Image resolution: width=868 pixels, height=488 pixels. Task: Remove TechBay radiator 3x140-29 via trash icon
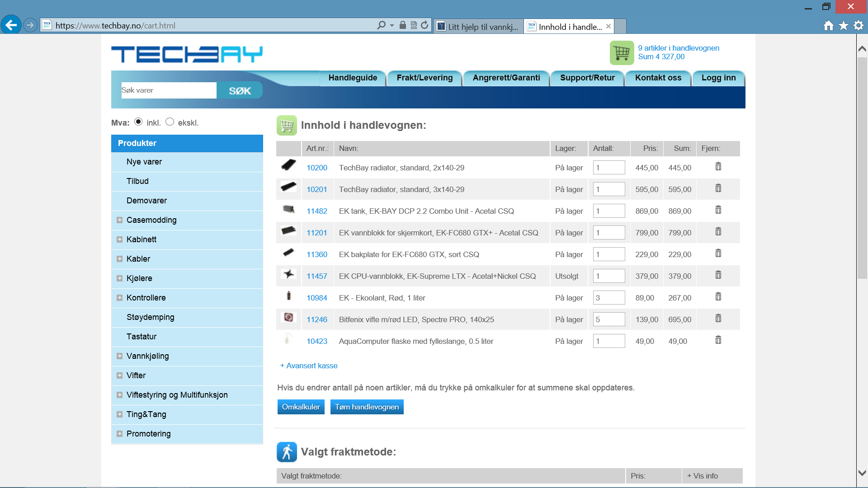pyautogui.click(x=718, y=188)
